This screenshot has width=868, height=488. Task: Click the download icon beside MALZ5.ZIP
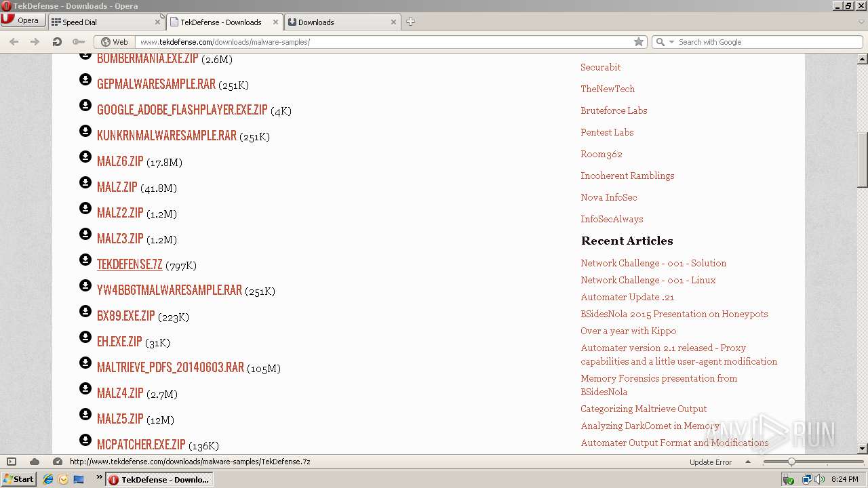85,414
